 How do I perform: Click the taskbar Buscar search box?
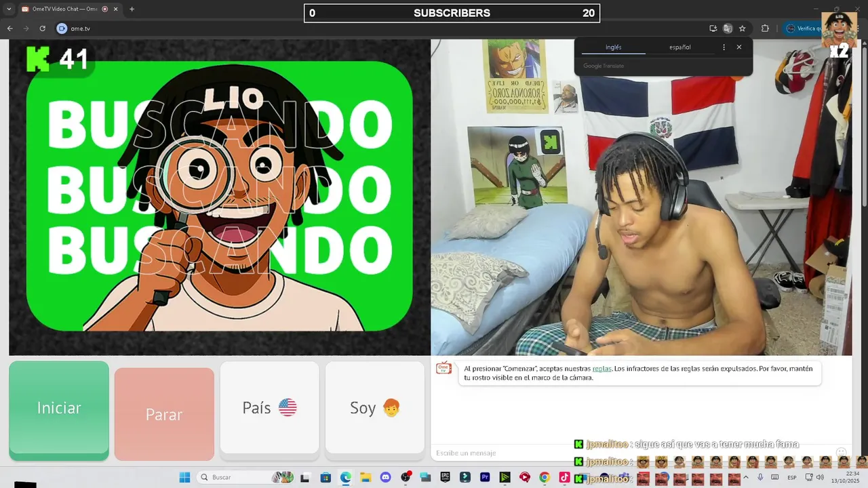click(246, 477)
